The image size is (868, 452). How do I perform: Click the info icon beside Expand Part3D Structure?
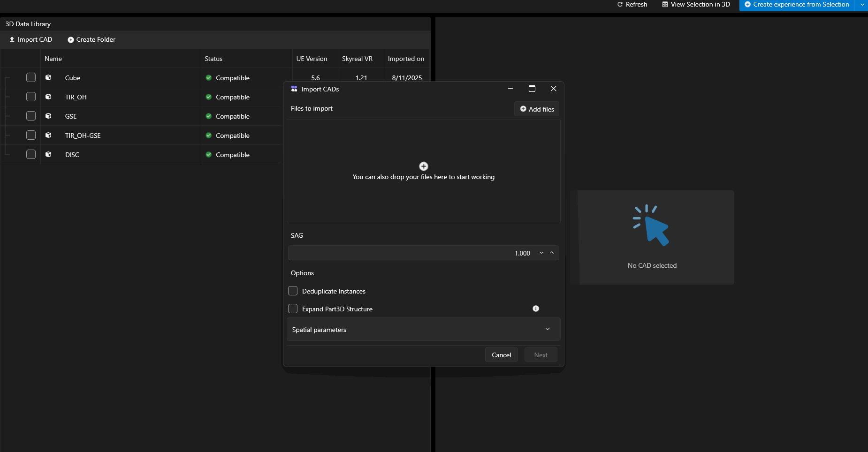536,309
